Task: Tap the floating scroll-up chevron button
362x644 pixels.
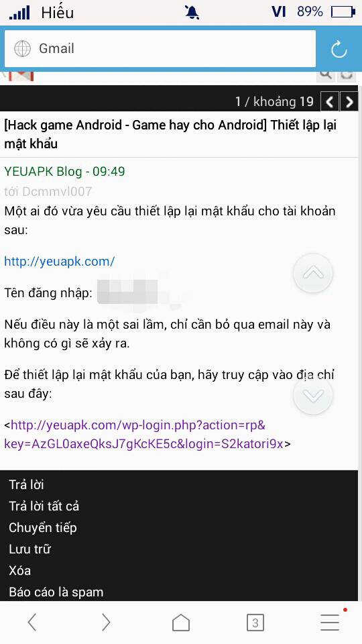Action: 313,273
